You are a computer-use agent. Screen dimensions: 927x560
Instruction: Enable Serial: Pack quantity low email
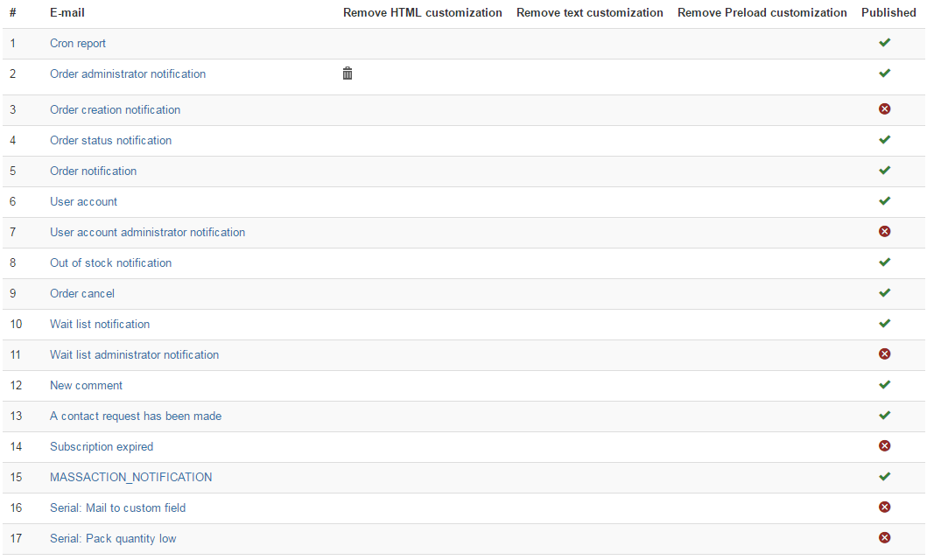[884, 538]
